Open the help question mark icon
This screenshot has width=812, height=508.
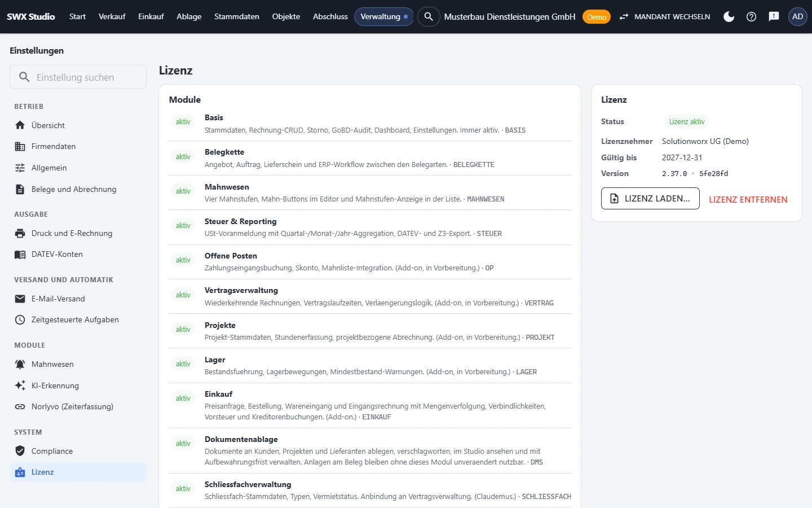[x=751, y=16]
